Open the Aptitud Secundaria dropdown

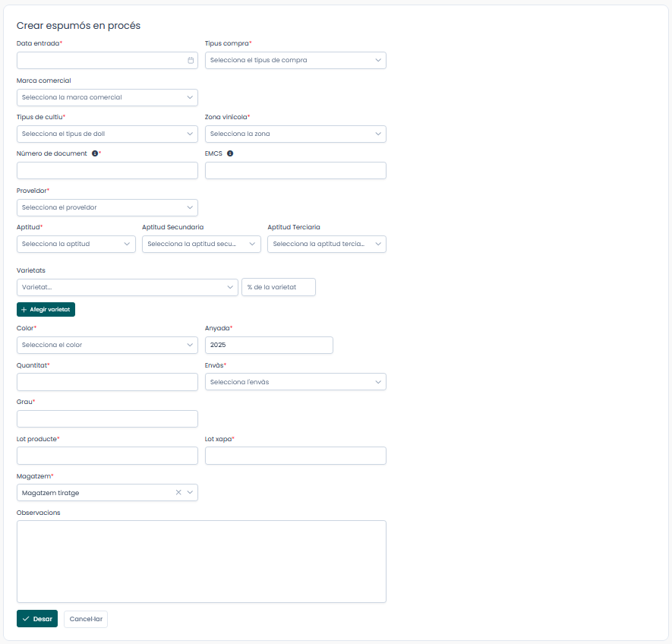tap(201, 244)
